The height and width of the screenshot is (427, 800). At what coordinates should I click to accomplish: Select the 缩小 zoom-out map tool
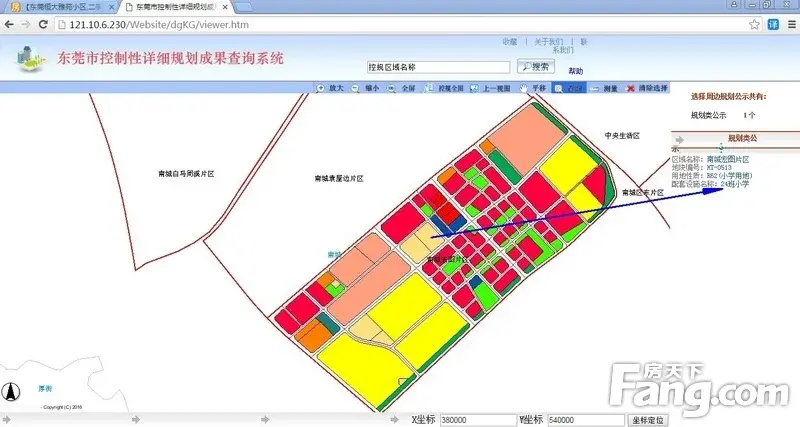click(x=365, y=88)
